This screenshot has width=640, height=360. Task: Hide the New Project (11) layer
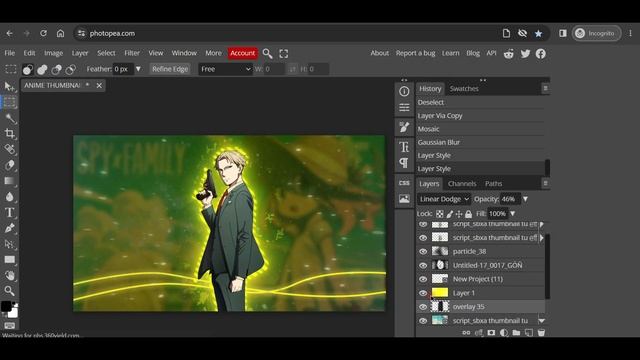pyautogui.click(x=423, y=279)
